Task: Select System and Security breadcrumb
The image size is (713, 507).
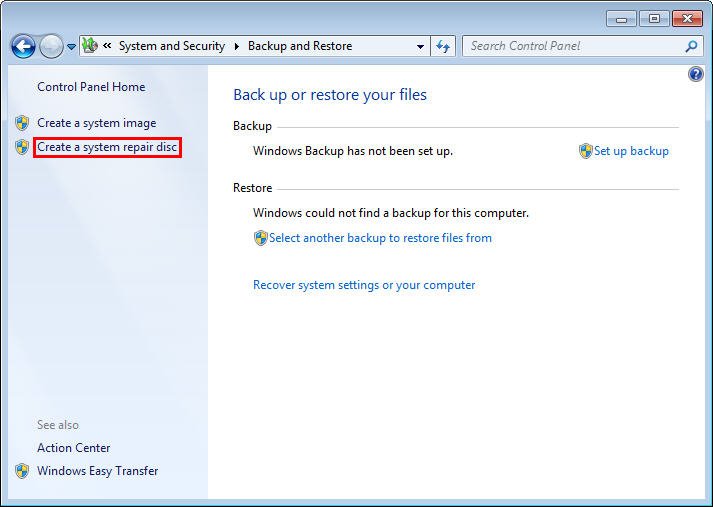Action: (x=172, y=46)
